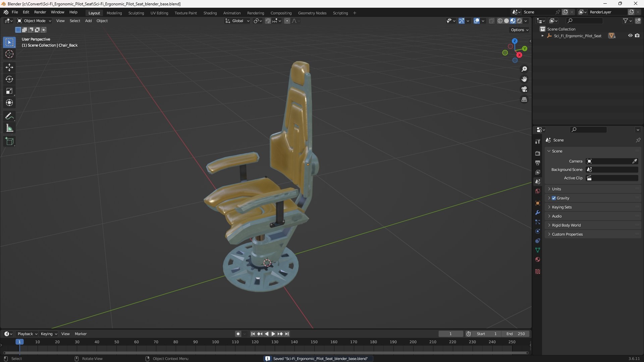Click the pan view hand icon
The image size is (644, 362).
[524, 79]
